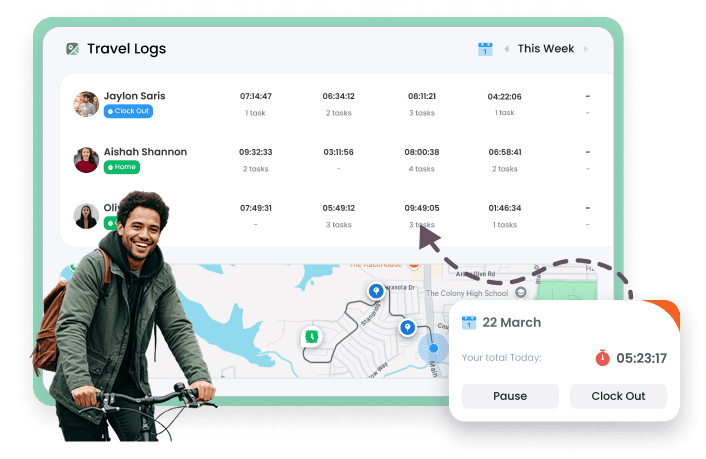Click the red stopwatch timer icon
The width and height of the screenshot is (706, 459).
point(602,357)
